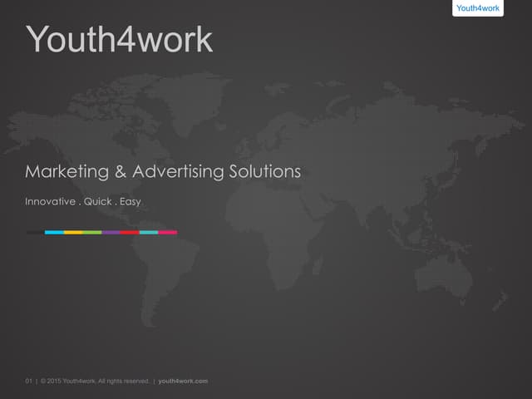This screenshot has width=532, height=399.
Task: Click the '© 2015 Youth4work. All rights reserved.' text
Action: 95,382
